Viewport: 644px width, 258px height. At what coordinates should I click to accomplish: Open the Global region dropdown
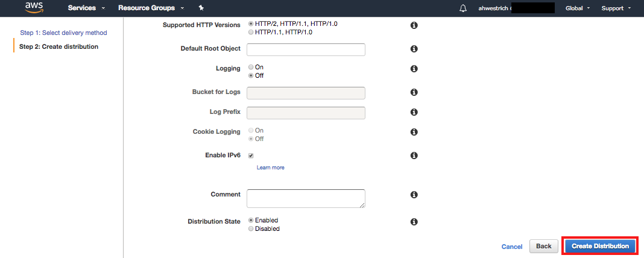(578, 8)
